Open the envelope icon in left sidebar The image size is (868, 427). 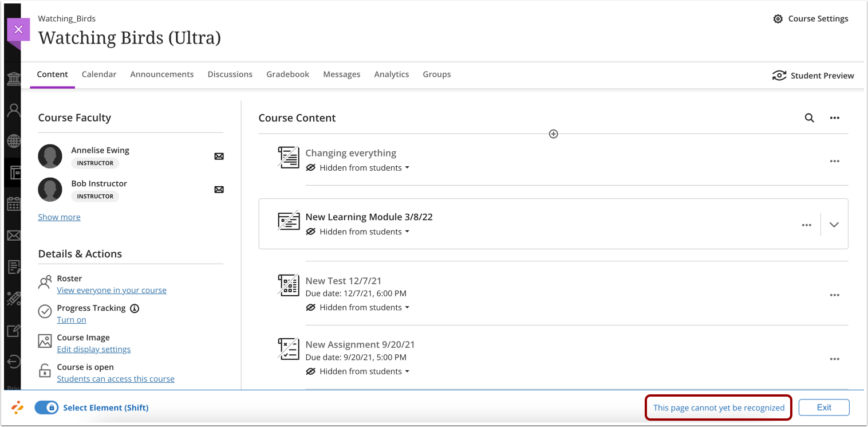14,236
